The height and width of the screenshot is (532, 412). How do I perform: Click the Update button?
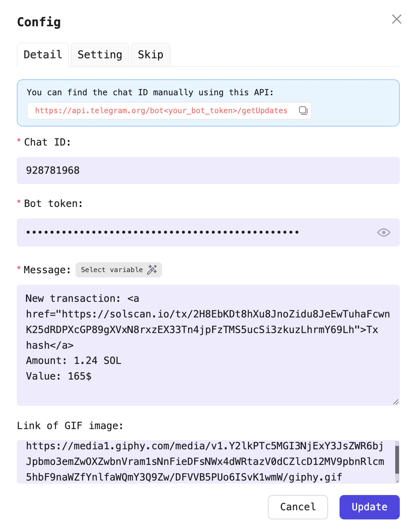click(x=369, y=507)
